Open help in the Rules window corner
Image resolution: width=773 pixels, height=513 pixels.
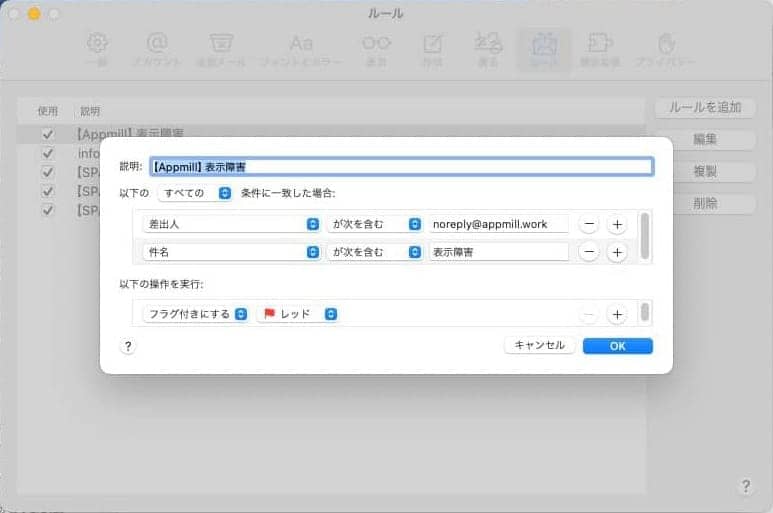point(746,486)
